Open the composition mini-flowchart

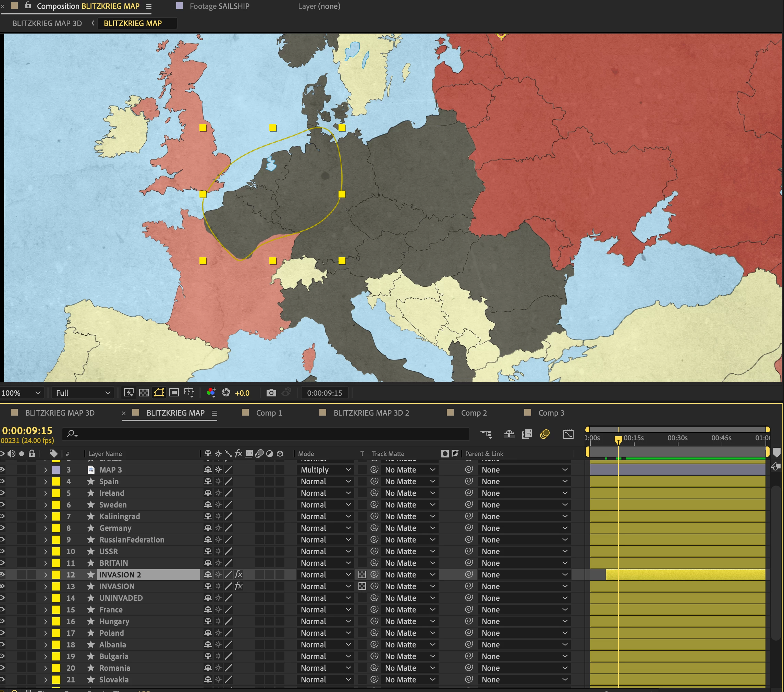point(486,434)
